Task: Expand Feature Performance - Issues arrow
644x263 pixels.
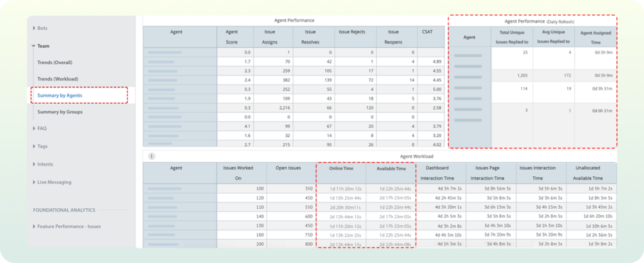Action: coord(34,227)
